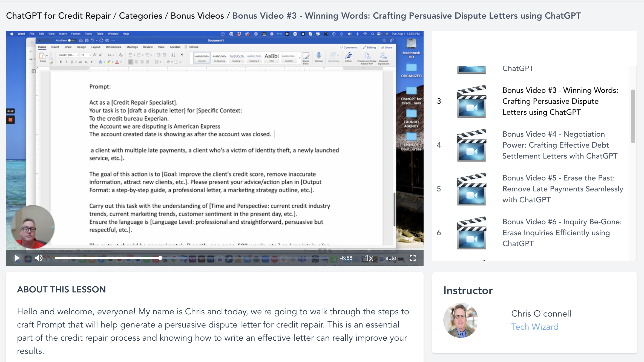Screen dimensions: 644x362
Task: Click the clapperboard thumbnail for Bonus Video #4
Action: click(x=472, y=145)
